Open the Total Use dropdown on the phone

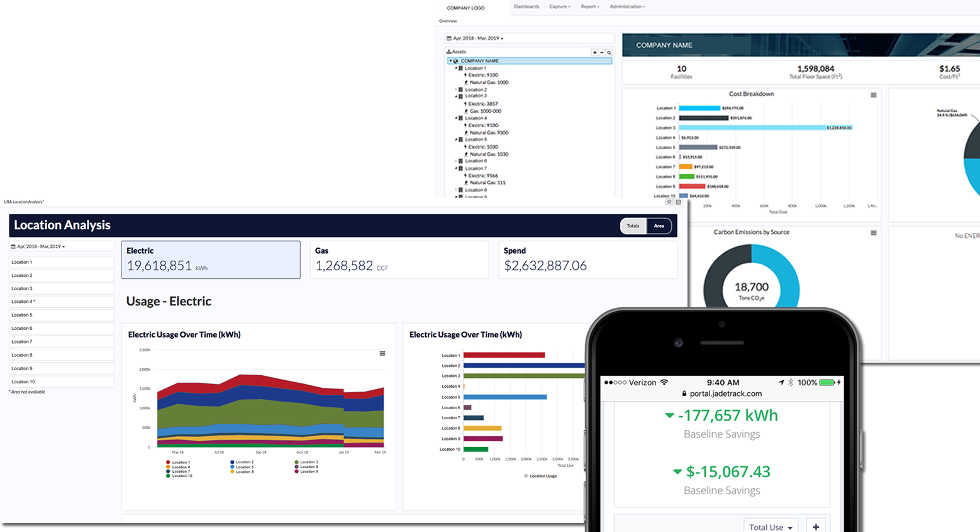pyautogui.click(x=771, y=527)
